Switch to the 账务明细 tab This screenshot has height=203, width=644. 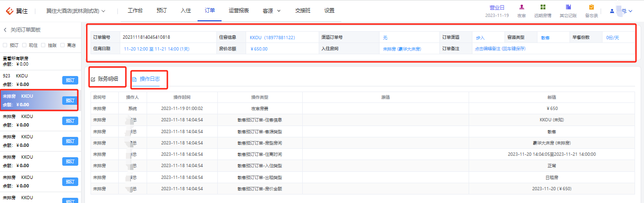click(105, 79)
